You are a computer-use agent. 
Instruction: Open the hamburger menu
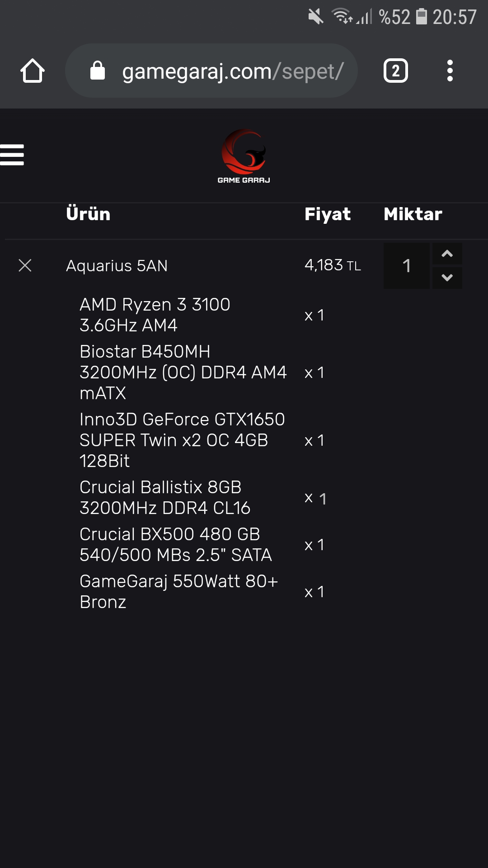pyautogui.click(x=12, y=155)
